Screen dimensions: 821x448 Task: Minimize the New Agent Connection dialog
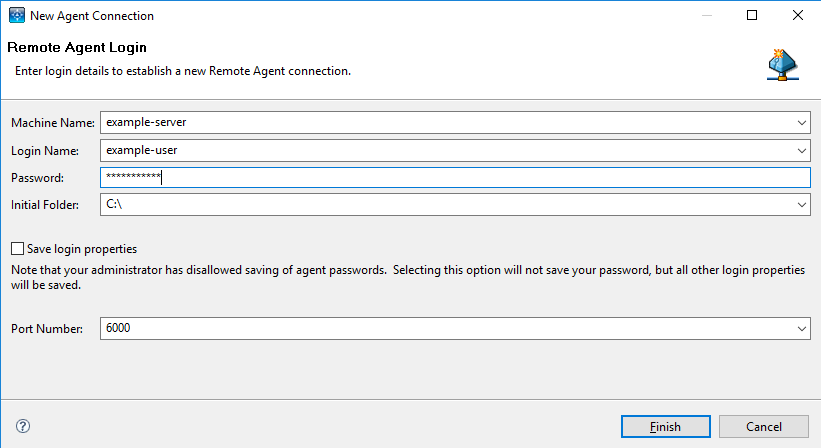coord(706,16)
